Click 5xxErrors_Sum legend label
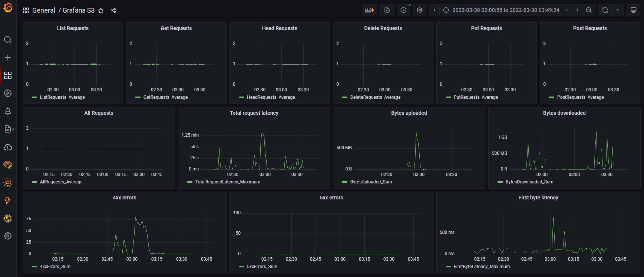The image size is (644, 277). [x=262, y=267]
